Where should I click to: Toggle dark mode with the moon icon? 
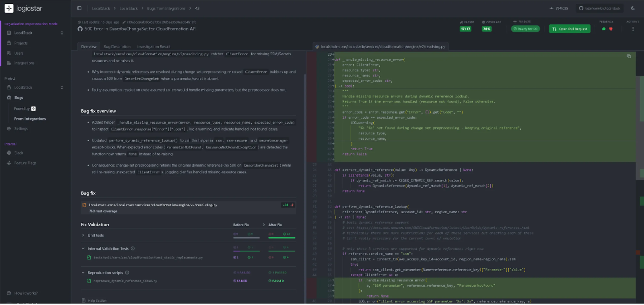coord(633,8)
